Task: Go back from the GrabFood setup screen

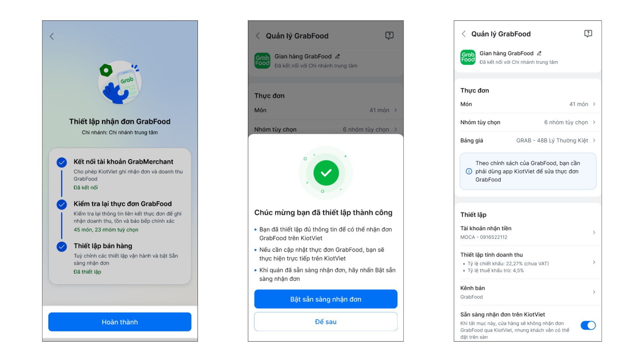Action: pyautogui.click(x=52, y=36)
